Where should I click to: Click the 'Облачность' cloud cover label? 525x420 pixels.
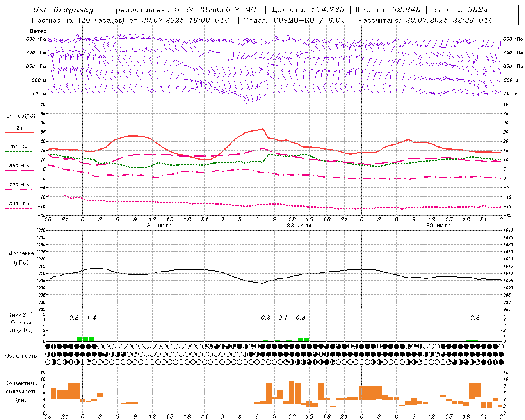click(21, 356)
